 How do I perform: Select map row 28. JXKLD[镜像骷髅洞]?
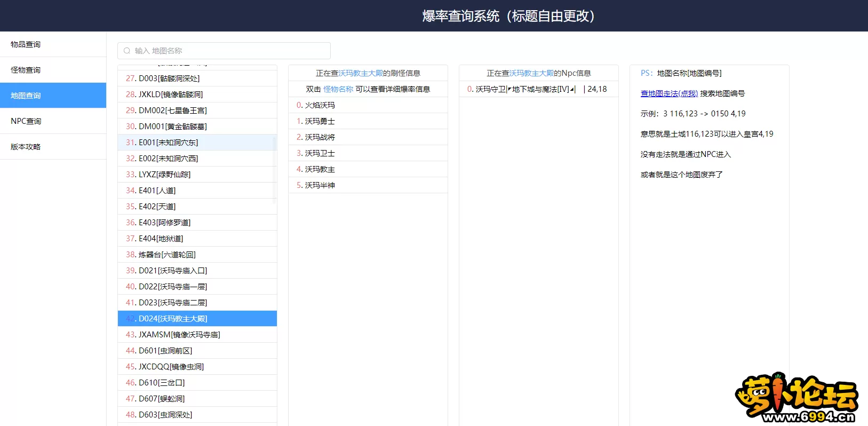click(x=197, y=94)
